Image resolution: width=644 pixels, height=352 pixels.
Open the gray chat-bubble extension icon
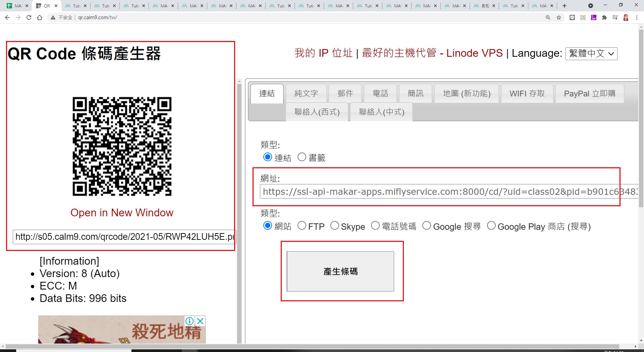[572, 17]
